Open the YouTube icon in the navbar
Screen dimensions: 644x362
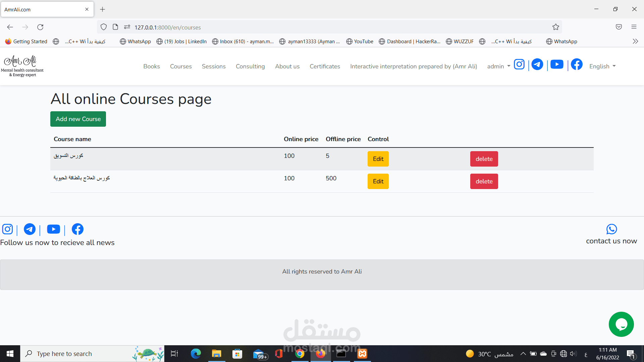557,64
